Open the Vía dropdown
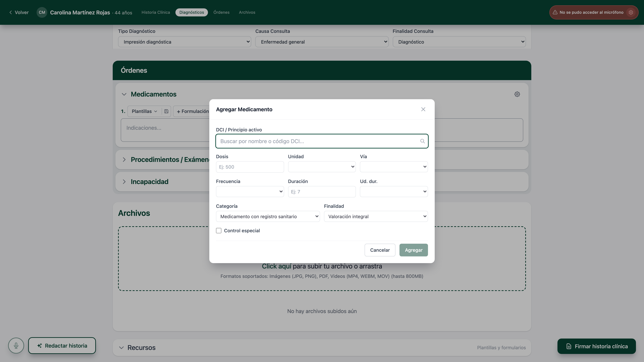The image size is (644, 362). [x=394, y=167]
